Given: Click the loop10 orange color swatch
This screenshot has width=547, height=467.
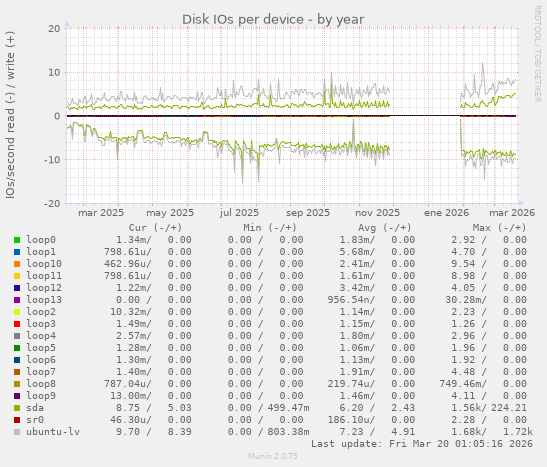Looking at the screenshot, I should point(17,264).
